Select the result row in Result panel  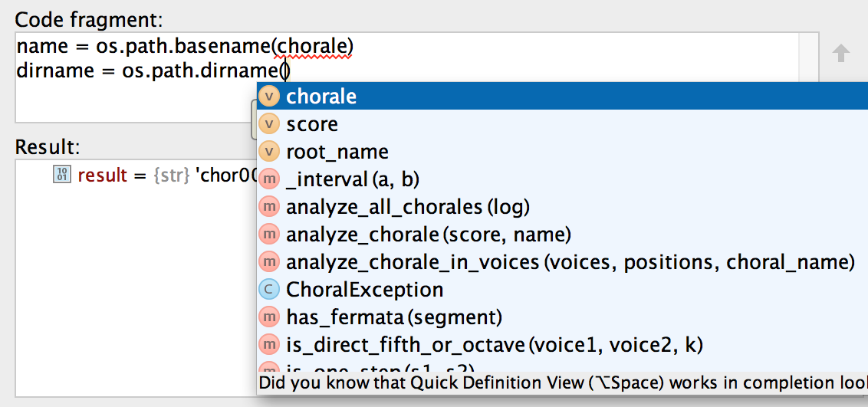tap(153, 176)
